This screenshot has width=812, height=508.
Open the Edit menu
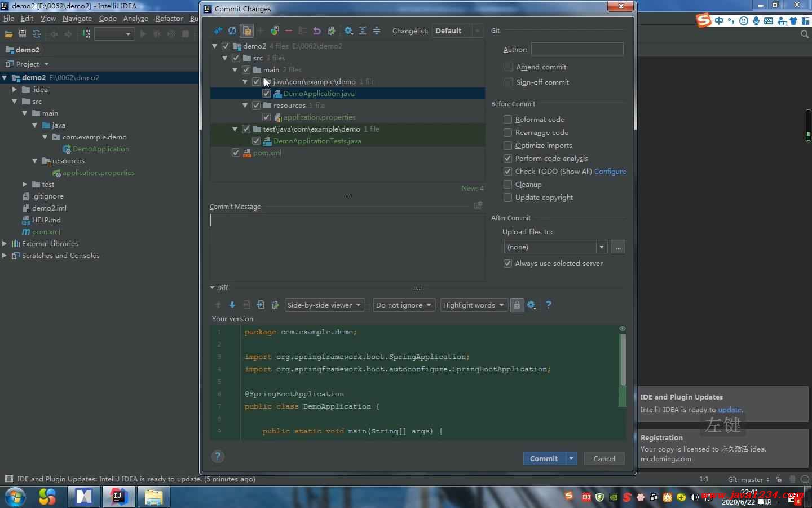point(27,18)
